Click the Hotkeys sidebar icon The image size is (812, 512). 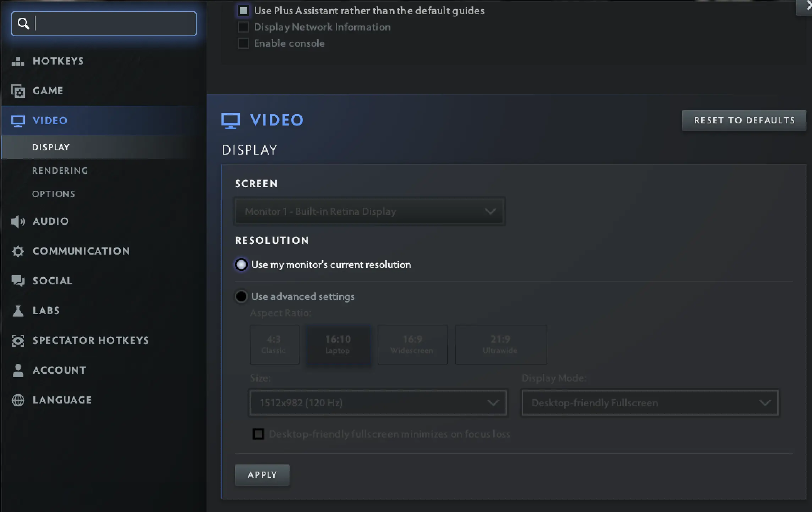[x=18, y=61]
